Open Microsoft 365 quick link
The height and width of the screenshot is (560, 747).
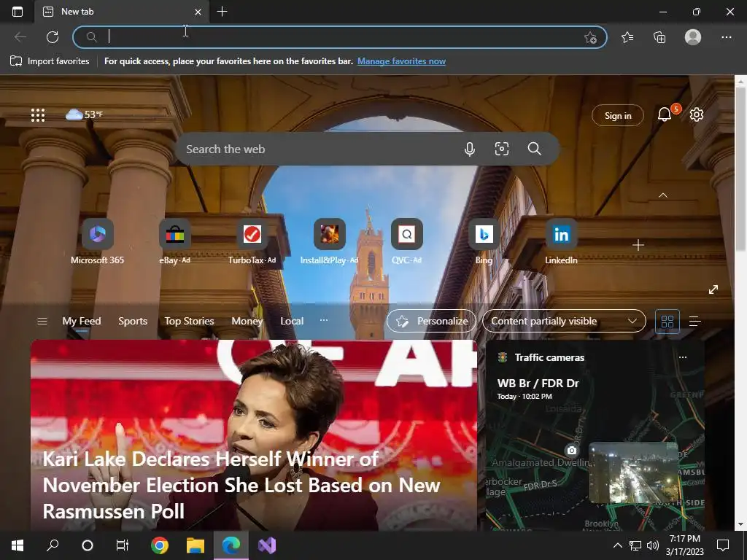(x=97, y=242)
